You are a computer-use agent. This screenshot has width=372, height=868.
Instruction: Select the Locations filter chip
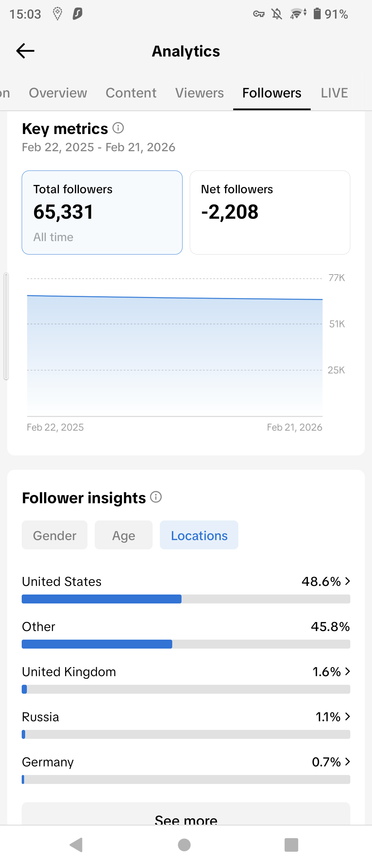tap(199, 535)
